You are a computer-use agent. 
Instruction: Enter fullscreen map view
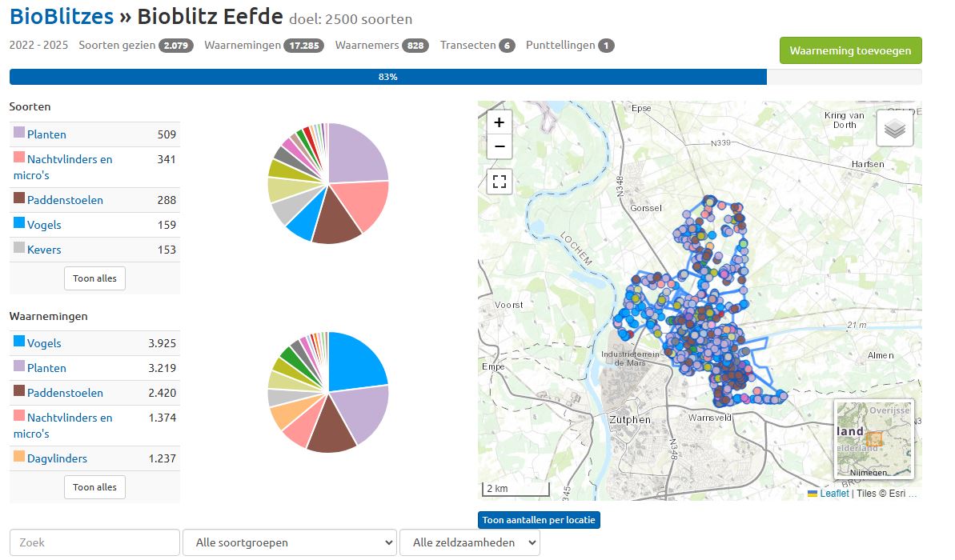(x=500, y=182)
